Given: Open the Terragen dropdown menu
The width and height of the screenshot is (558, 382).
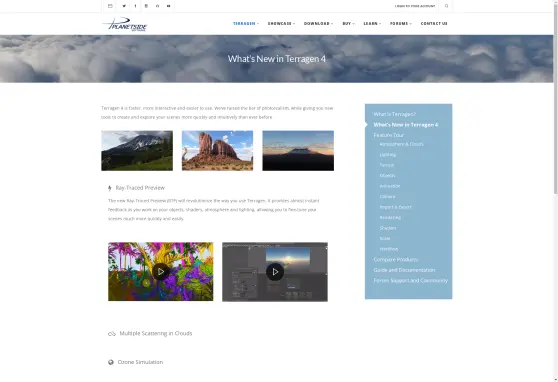Looking at the screenshot, I should (x=246, y=23).
